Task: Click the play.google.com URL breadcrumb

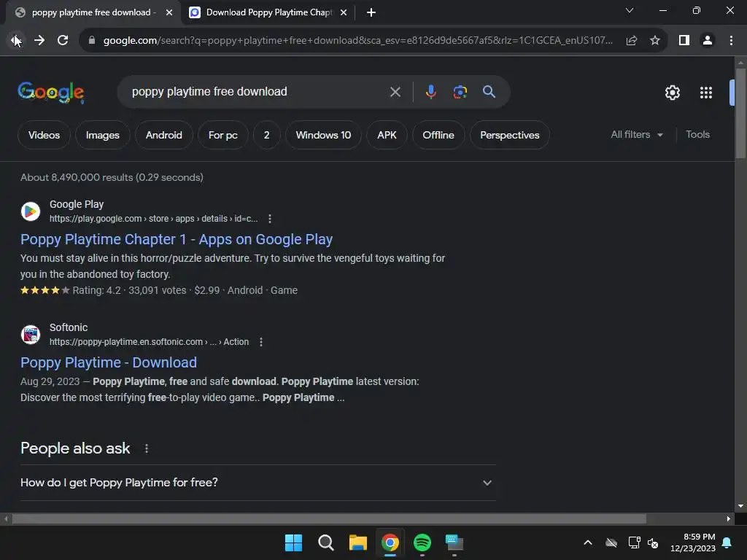Action: click(x=153, y=219)
